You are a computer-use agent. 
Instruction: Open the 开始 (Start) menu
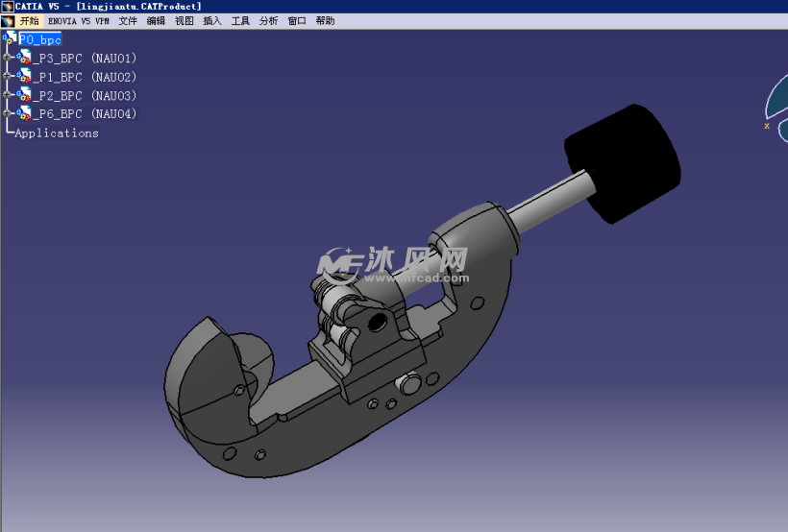coord(30,20)
